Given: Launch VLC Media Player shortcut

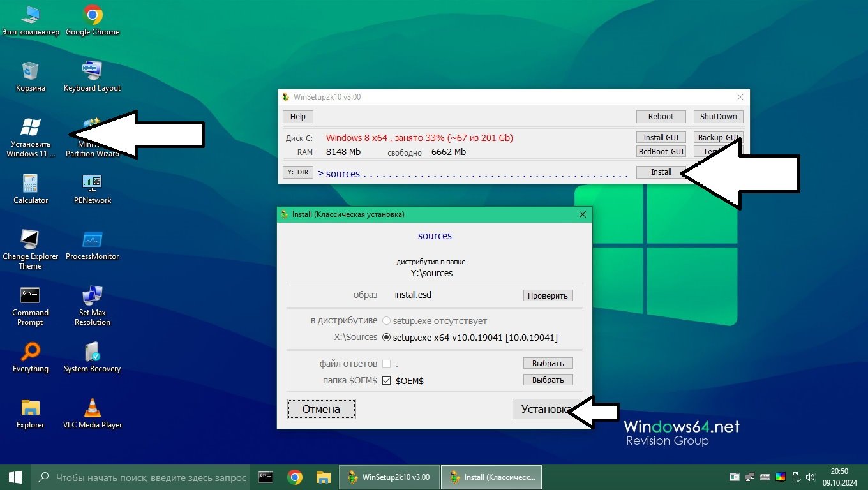Looking at the screenshot, I should pos(93,409).
